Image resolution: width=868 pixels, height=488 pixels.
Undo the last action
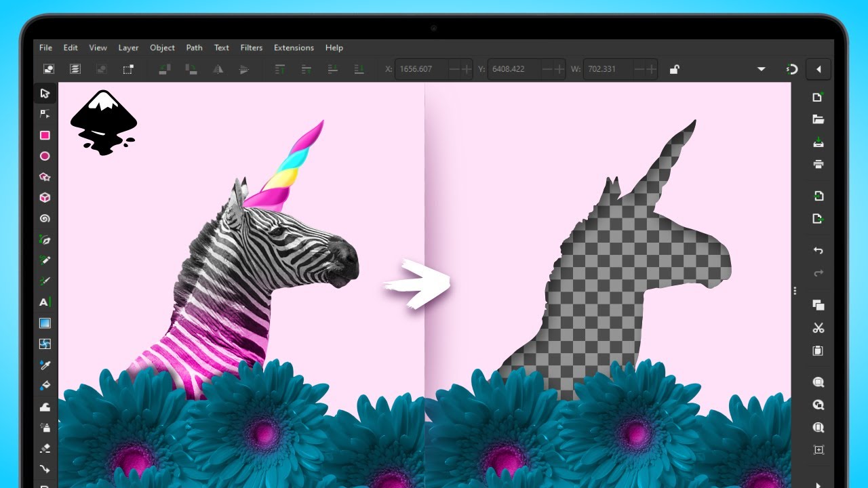pos(818,251)
